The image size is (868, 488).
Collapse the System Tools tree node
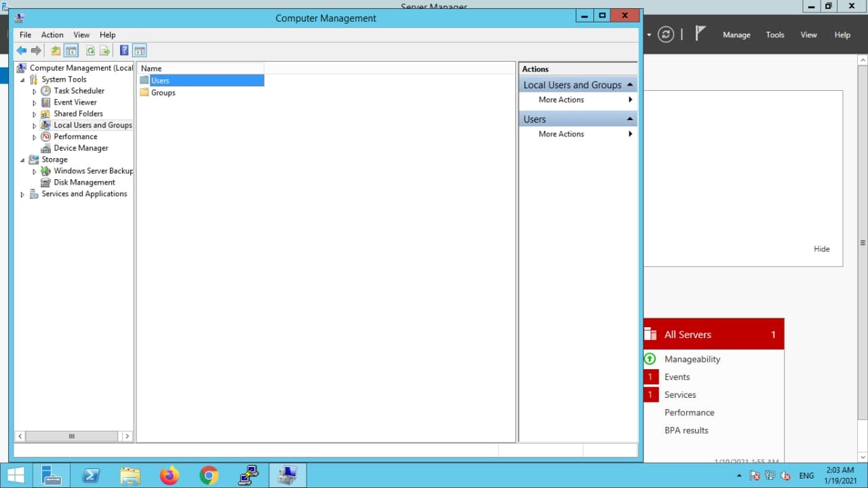(22, 80)
